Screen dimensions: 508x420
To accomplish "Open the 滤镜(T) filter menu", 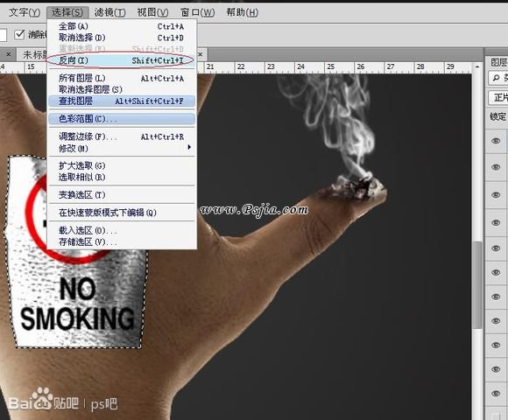I will 109,12.
